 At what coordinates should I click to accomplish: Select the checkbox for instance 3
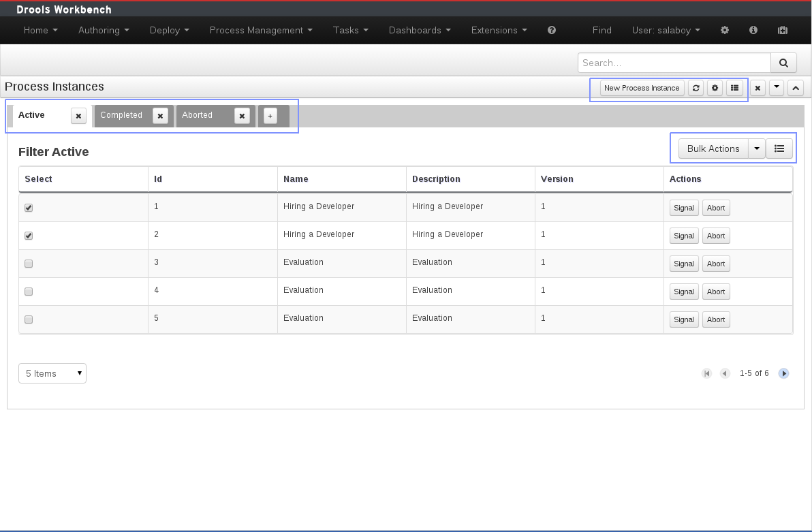click(29, 264)
